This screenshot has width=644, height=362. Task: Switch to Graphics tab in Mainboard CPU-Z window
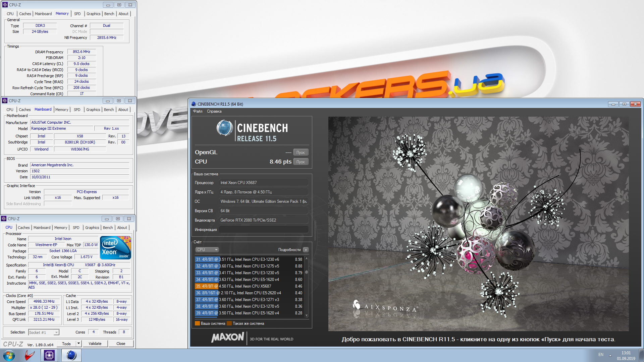(93, 110)
